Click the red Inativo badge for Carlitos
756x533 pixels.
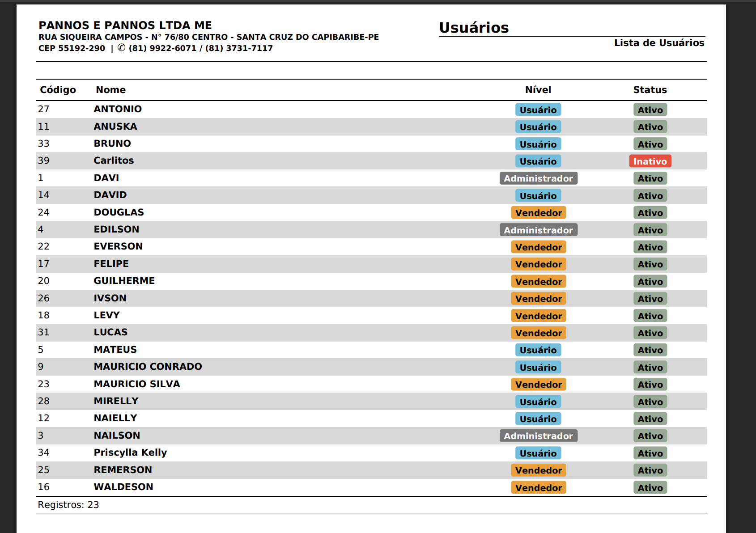click(650, 161)
